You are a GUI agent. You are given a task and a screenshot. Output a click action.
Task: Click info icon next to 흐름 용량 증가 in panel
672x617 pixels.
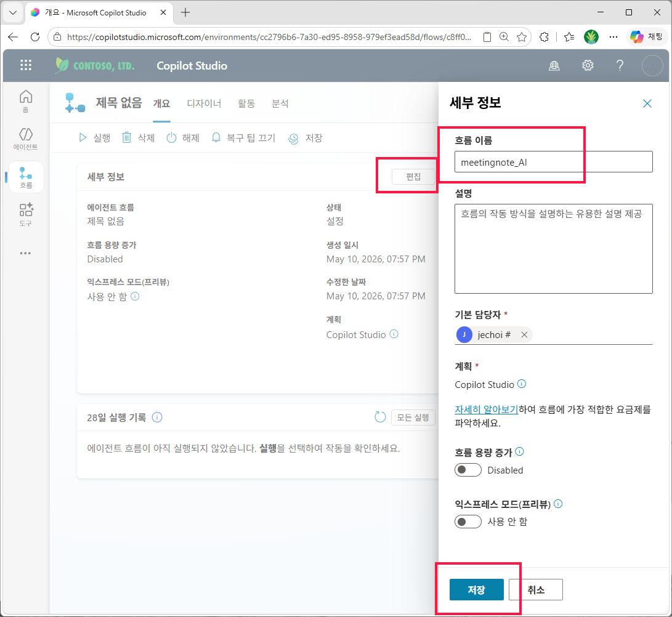(519, 451)
